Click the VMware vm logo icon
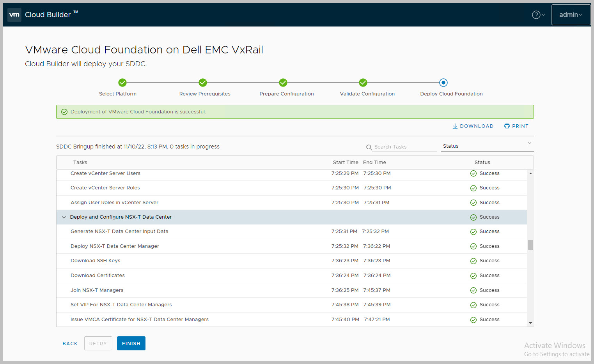The image size is (594, 364). [x=14, y=15]
